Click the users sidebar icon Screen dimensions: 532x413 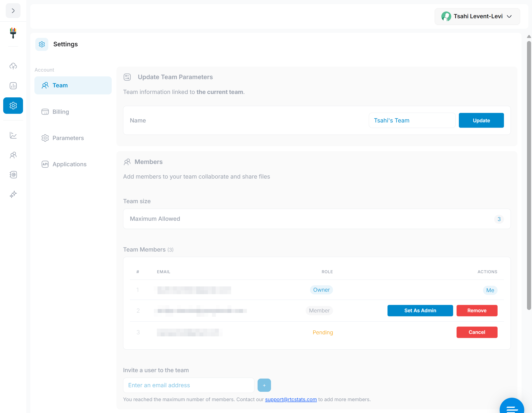click(13, 155)
